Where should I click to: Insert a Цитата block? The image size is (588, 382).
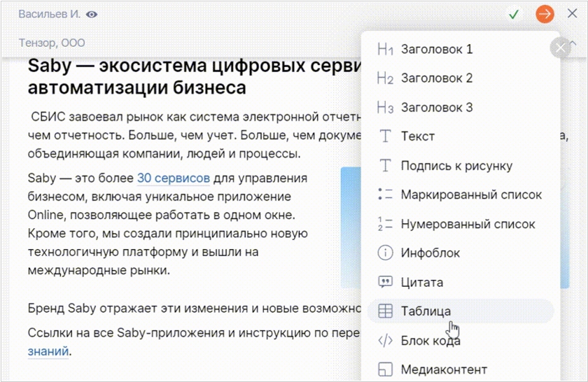(x=461, y=282)
